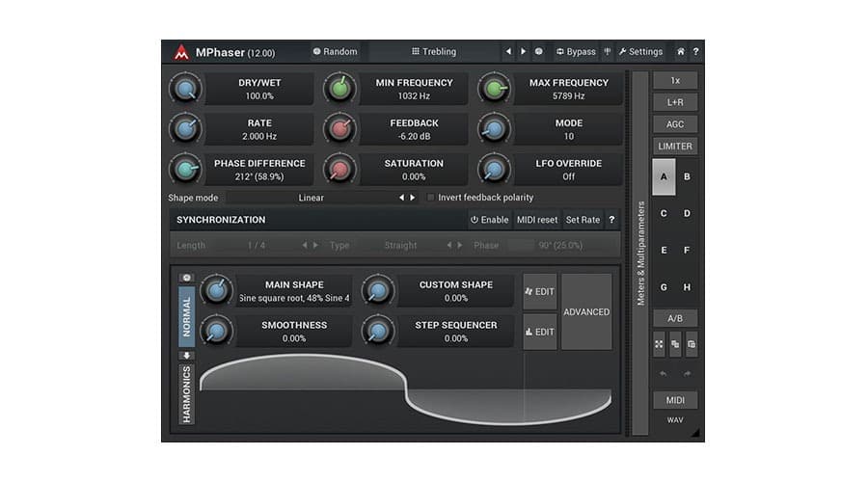The width and height of the screenshot is (868, 482).
Task: Click the Max Frequency knob
Action: coord(495,89)
